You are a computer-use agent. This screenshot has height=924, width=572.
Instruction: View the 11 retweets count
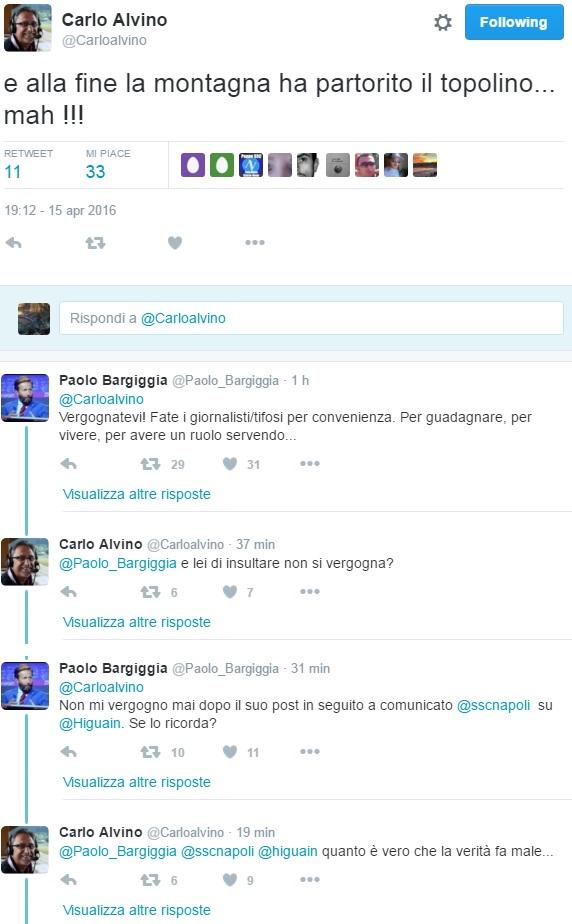12,172
